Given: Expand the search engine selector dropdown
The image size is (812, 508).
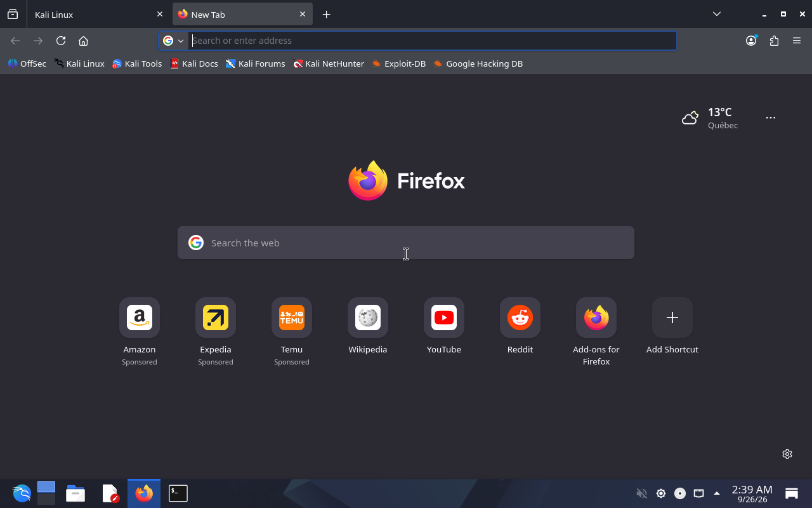Looking at the screenshot, I should point(173,41).
